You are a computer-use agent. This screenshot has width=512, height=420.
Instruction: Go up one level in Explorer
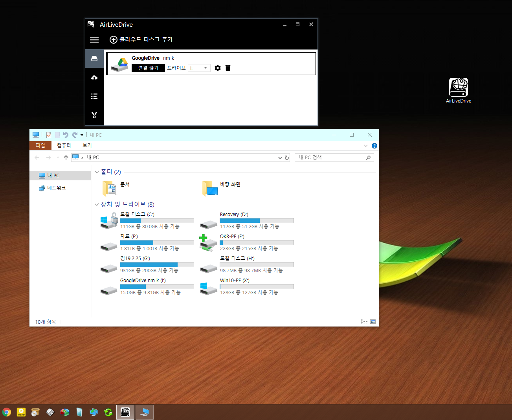[66, 158]
